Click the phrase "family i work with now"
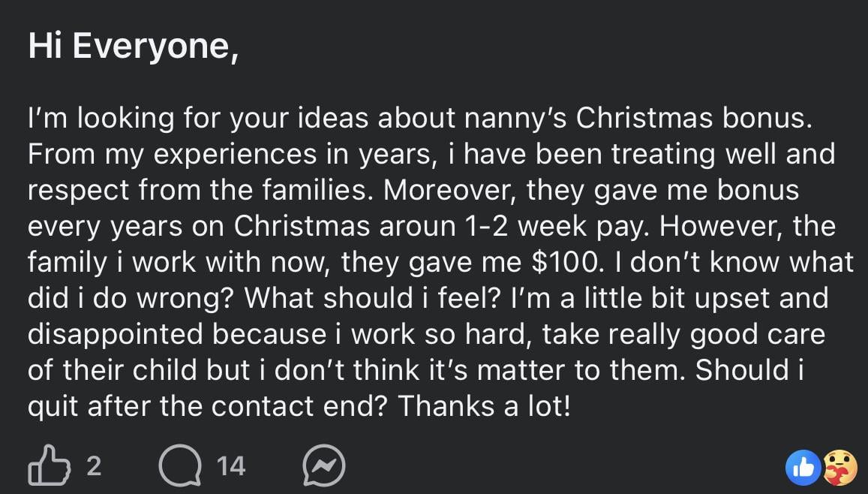The image size is (868, 494). (179, 262)
